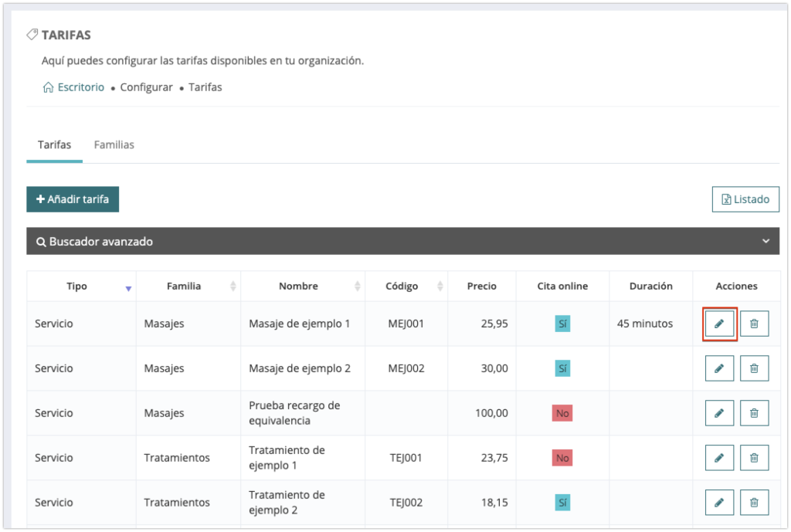Open the Escritorio breadcrumb link
This screenshot has width=791, height=532.
tap(80, 87)
